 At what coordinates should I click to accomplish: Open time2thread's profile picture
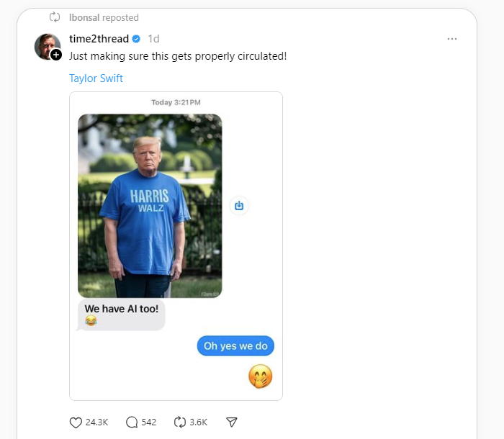(x=46, y=45)
